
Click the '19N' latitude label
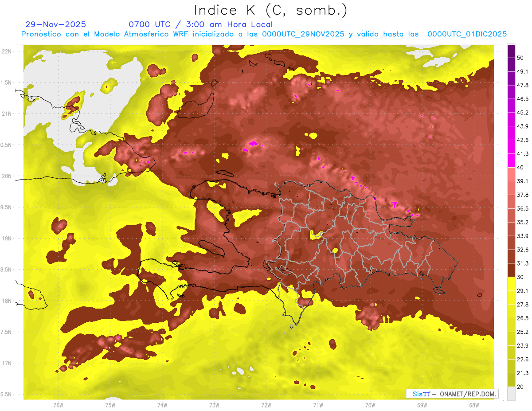pos(7,239)
